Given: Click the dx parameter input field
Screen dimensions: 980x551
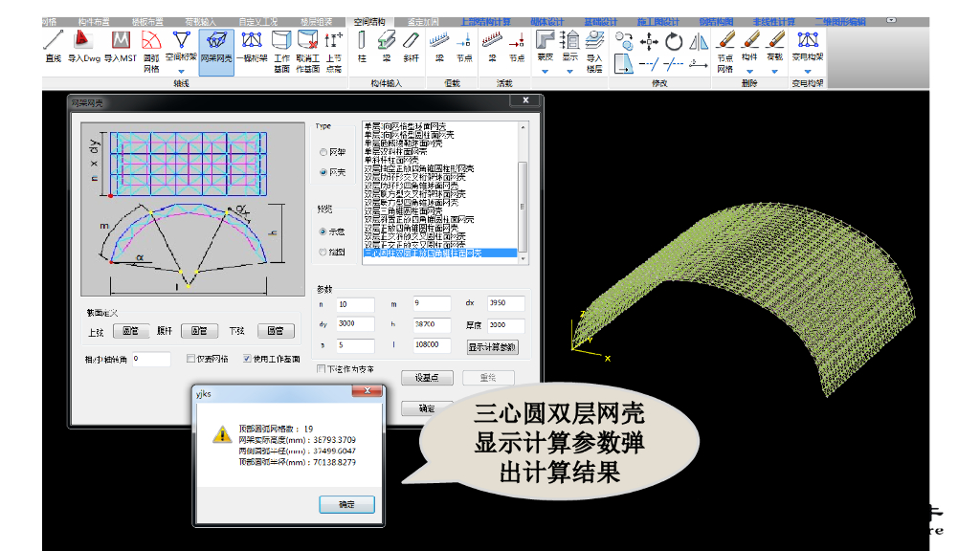Looking at the screenshot, I should coord(505,303).
